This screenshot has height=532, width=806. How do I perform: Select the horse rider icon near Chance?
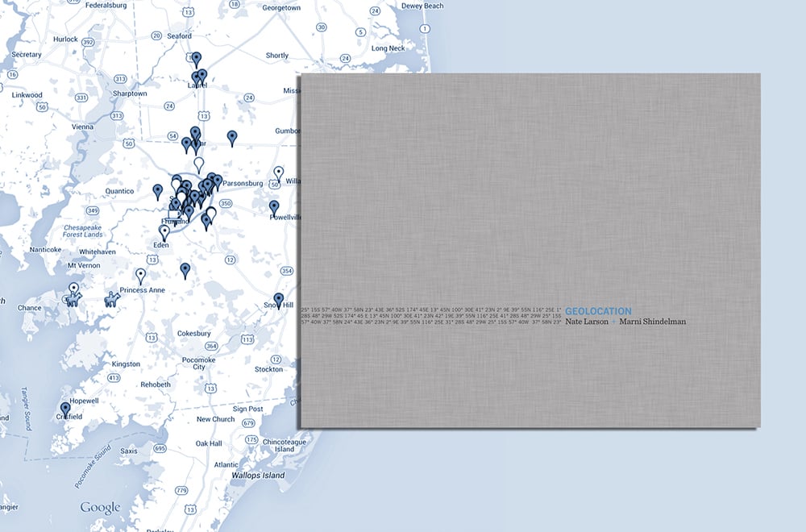coord(73,299)
